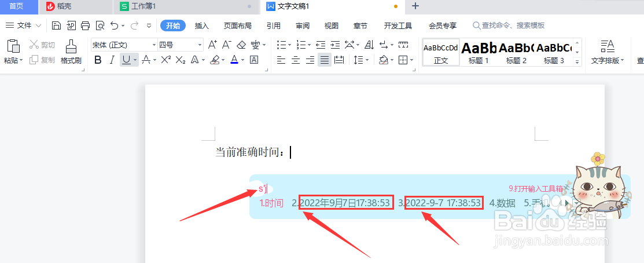Click the Redo arrow icon
Image resolution: width=644 pixels, height=263 pixels.
(134, 25)
